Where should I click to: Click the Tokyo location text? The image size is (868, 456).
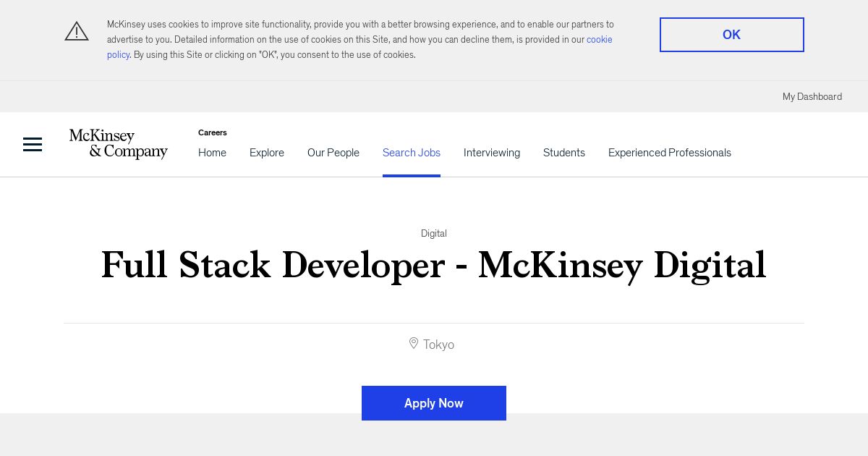[x=438, y=345]
